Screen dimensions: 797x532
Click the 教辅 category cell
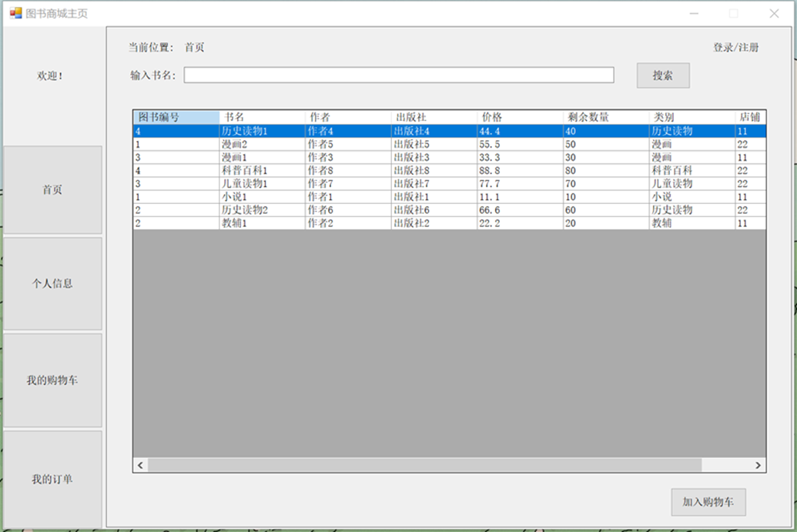click(x=692, y=223)
